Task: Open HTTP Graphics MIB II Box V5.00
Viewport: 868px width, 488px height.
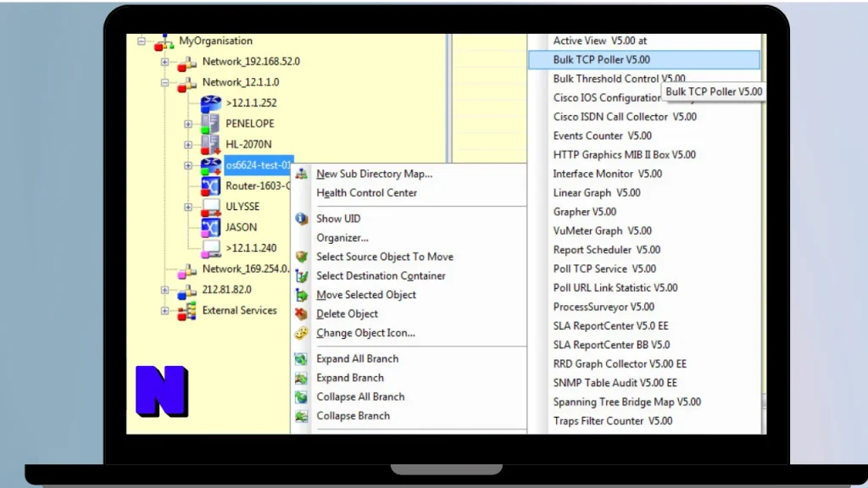Action: pyautogui.click(x=644, y=155)
